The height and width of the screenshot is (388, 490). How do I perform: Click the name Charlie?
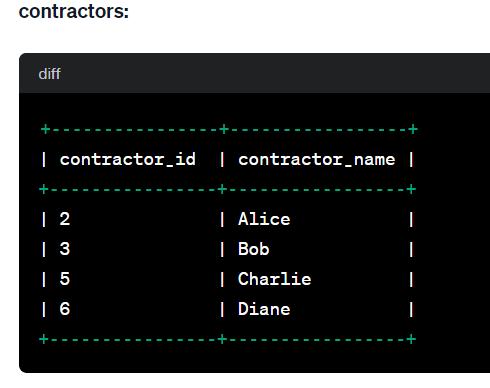(274, 279)
